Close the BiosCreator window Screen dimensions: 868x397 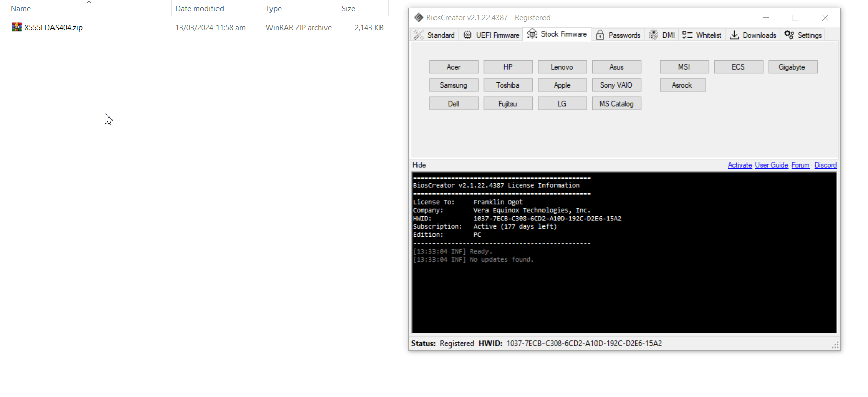tap(825, 17)
